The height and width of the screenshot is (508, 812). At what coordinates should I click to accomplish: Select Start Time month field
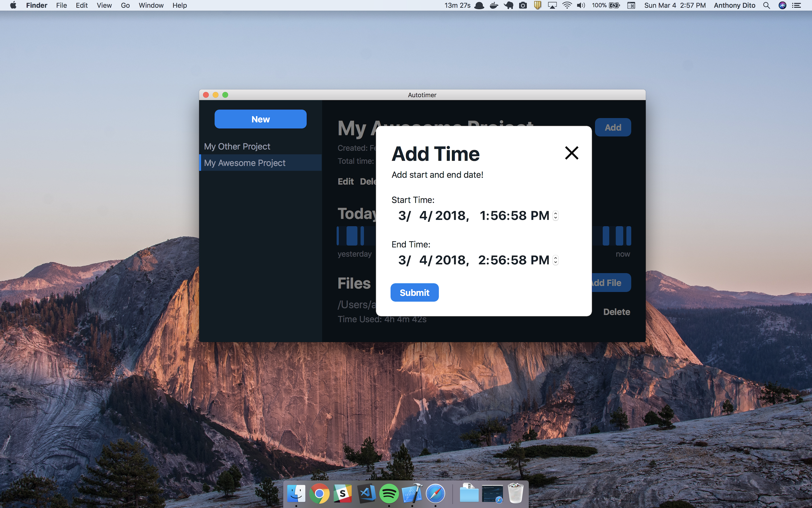(x=402, y=216)
